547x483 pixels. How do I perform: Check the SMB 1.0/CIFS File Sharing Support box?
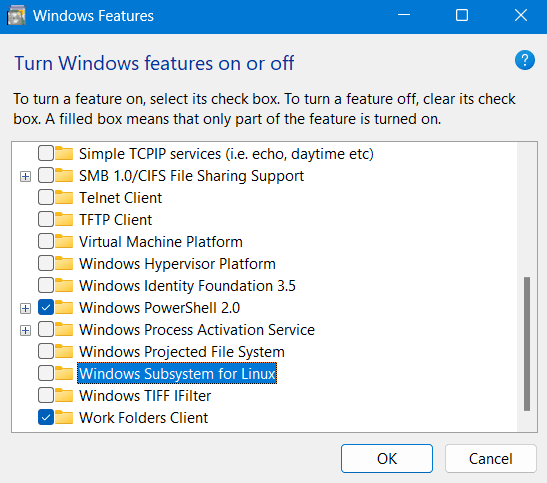pos(46,175)
